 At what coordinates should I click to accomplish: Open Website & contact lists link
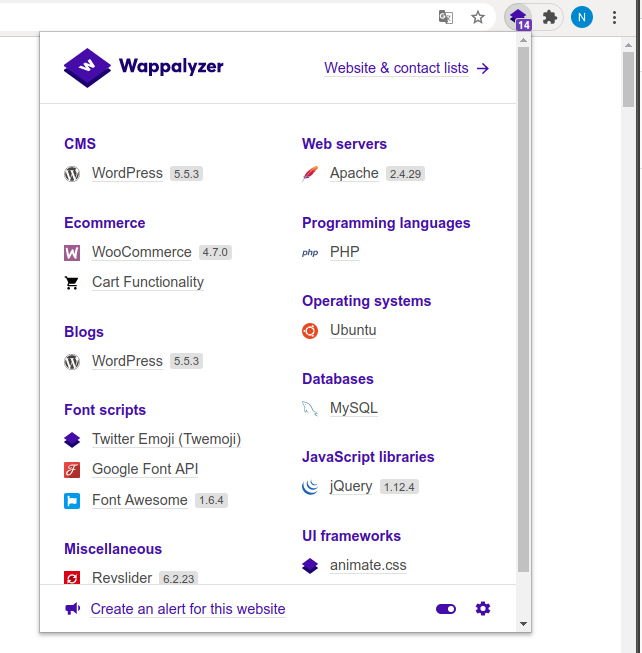396,68
